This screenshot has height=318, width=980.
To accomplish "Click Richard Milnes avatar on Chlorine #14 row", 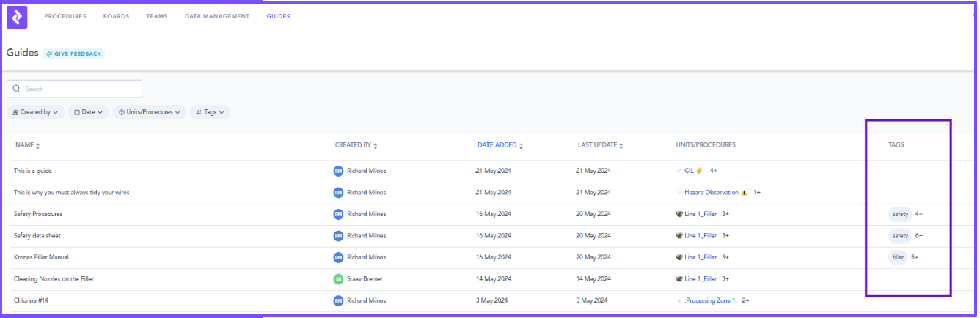I will [x=338, y=300].
